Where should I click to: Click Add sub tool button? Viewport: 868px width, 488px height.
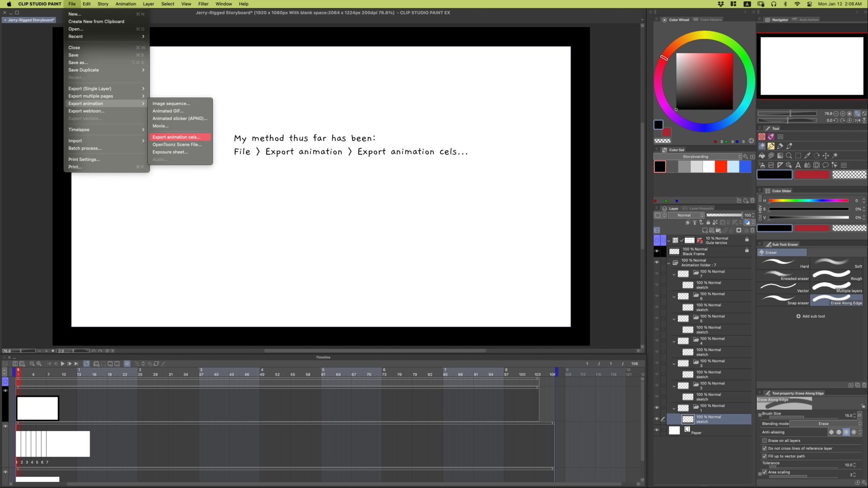pyautogui.click(x=811, y=316)
